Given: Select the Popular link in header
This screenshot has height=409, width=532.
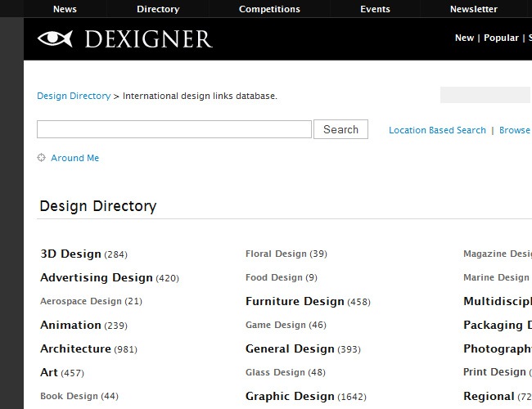Looking at the screenshot, I should 501,38.
